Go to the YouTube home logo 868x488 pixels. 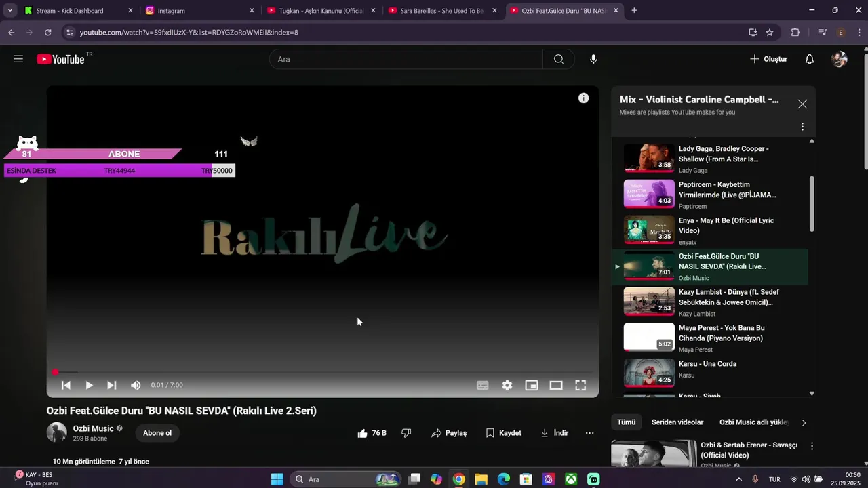60,59
